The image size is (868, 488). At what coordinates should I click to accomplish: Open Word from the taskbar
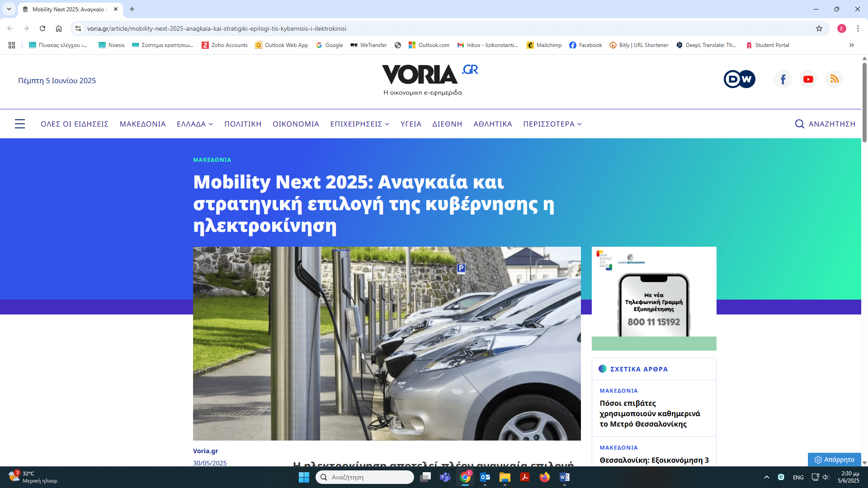pos(564,477)
